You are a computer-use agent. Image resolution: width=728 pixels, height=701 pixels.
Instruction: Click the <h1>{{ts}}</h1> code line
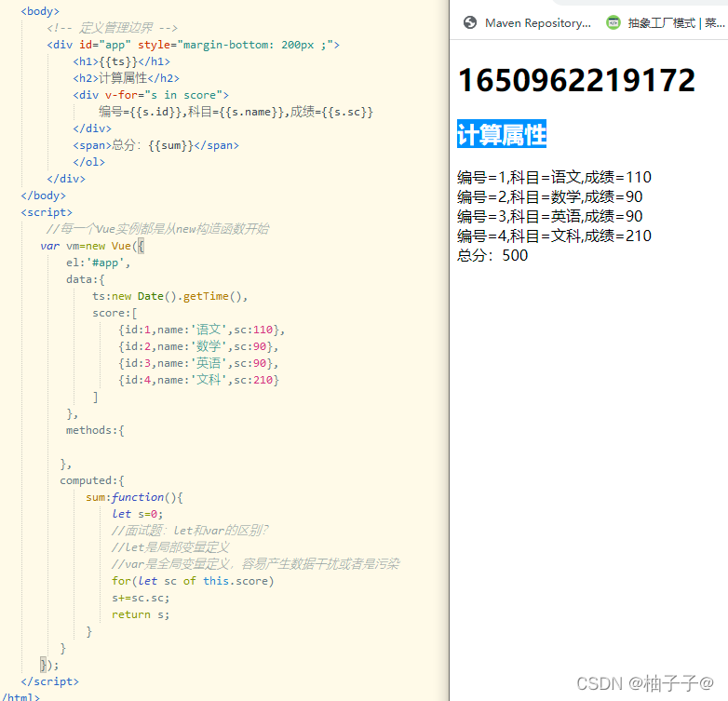tap(122, 61)
